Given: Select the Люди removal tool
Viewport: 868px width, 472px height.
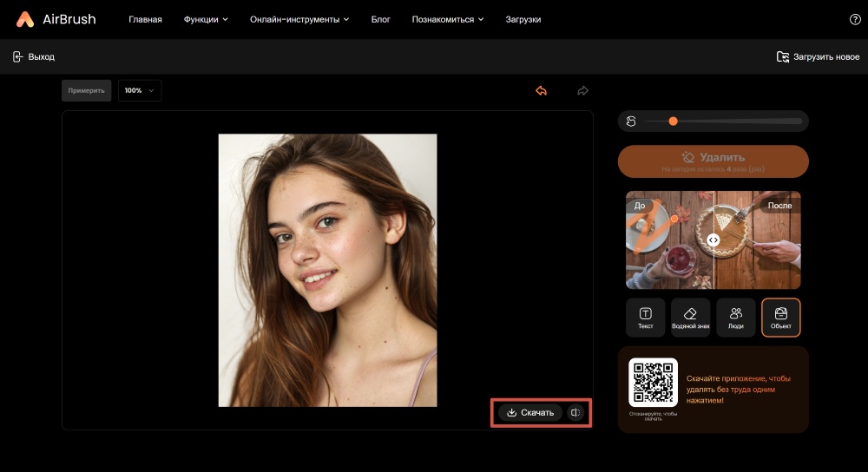Looking at the screenshot, I should pos(736,318).
